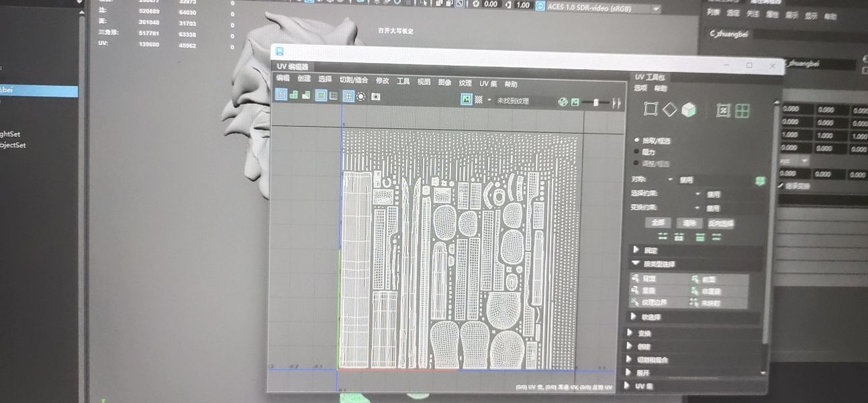Screen dimensions: 868x403
Task: Select face selection cube icon in UV Toolkit
Action: pos(689,110)
